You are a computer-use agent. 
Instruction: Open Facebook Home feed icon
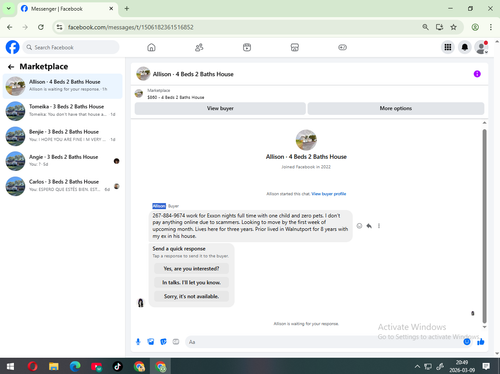coord(151,47)
